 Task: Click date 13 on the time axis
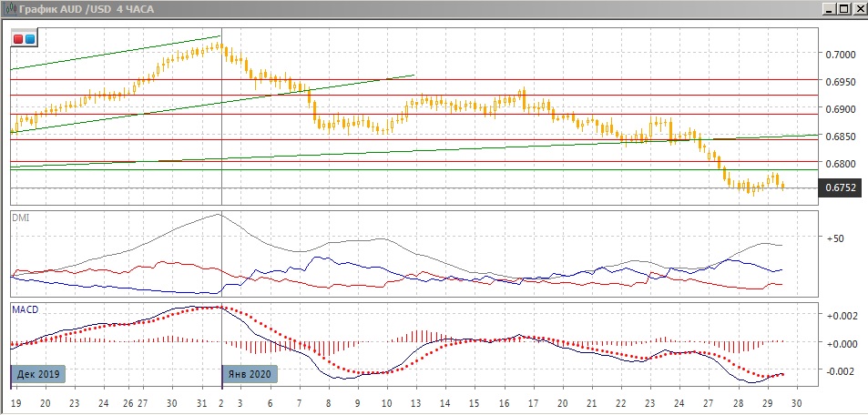coord(415,402)
